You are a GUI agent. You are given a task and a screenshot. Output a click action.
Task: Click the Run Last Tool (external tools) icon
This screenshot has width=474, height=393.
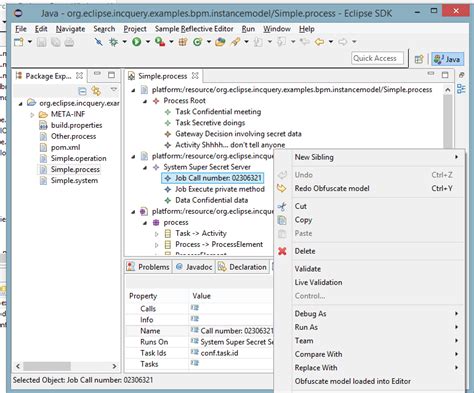click(x=160, y=42)
